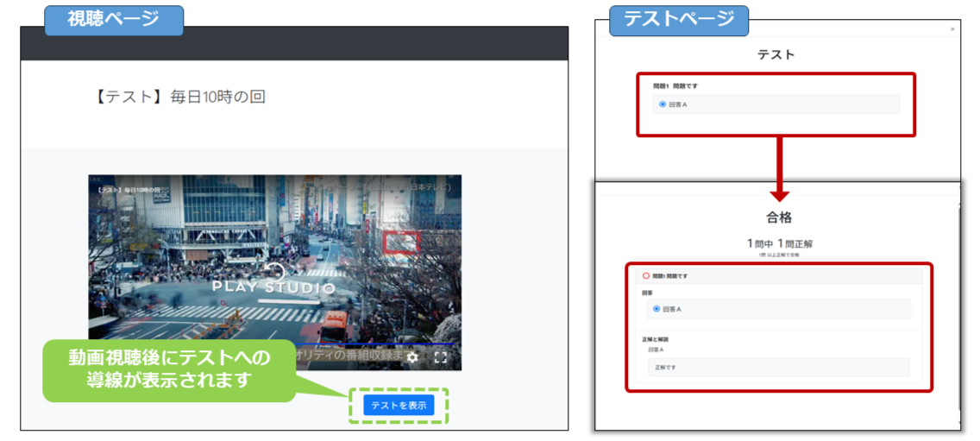
Task: Open the video player settings gear
Action: tap(412, 357)
